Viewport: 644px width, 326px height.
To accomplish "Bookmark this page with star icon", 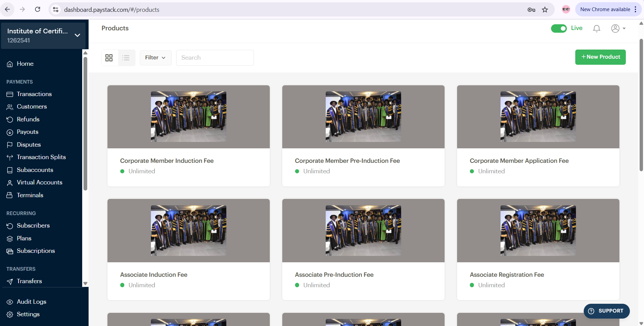I will click(545, 10).
